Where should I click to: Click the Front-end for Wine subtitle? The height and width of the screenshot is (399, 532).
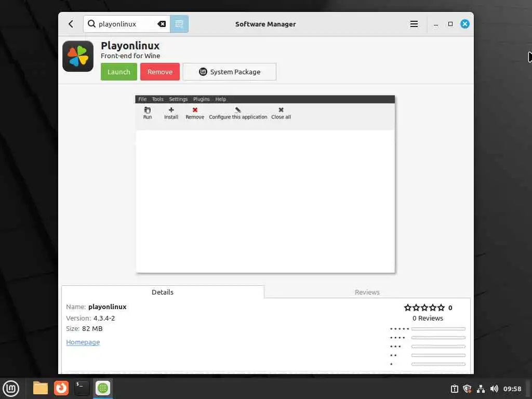(x=130, y=56)
